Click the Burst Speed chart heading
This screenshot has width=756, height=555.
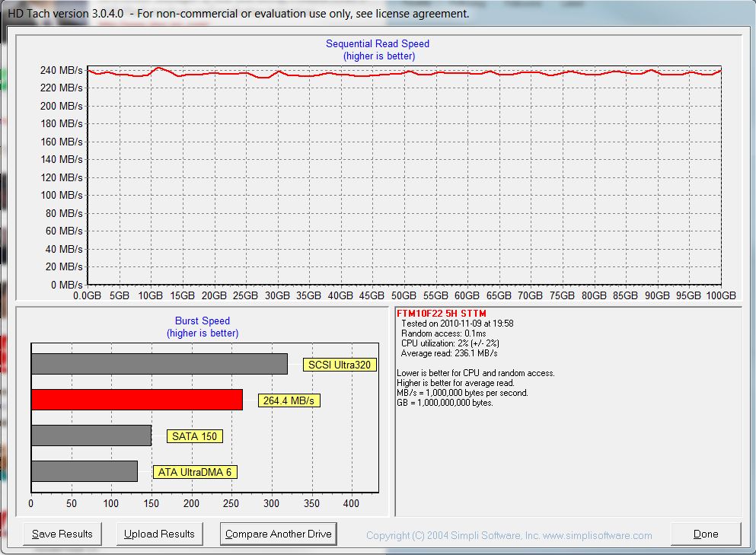(202, 321)
